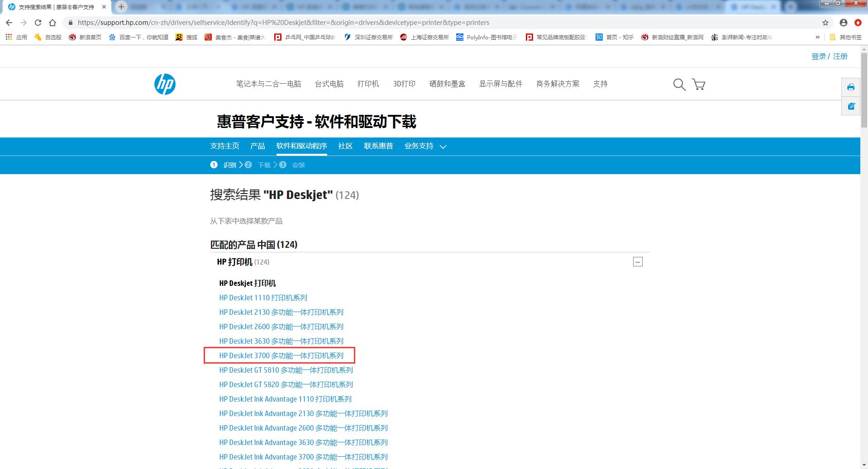Click the 注册 link
Image resolution: width=868 pixels, height=469 pixels.
839,56
